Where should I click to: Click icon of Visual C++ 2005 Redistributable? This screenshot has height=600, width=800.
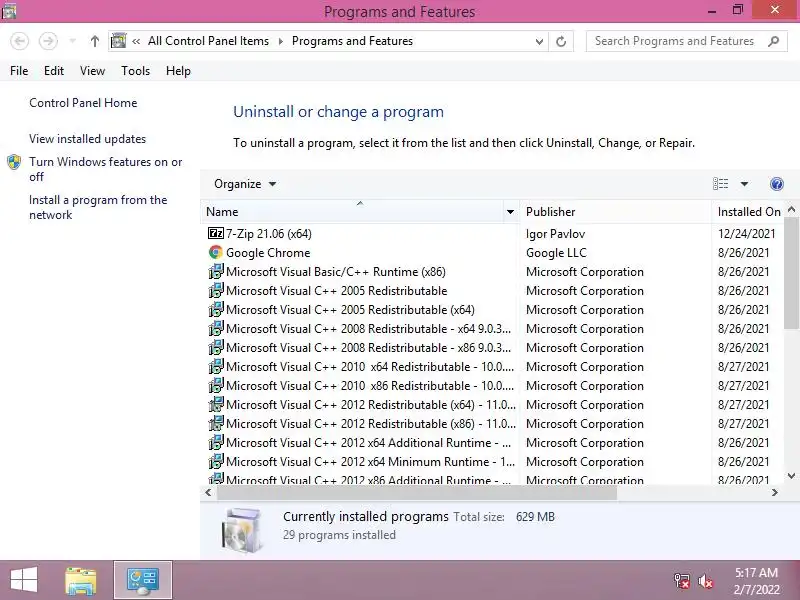click(x=216, y=290)
